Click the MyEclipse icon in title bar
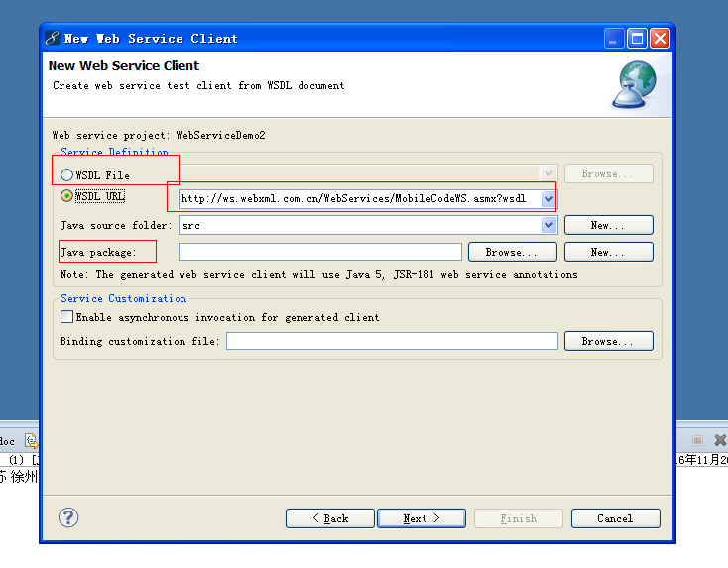The image size is (728, 568). pyautogui.click(x=53, y=38)
